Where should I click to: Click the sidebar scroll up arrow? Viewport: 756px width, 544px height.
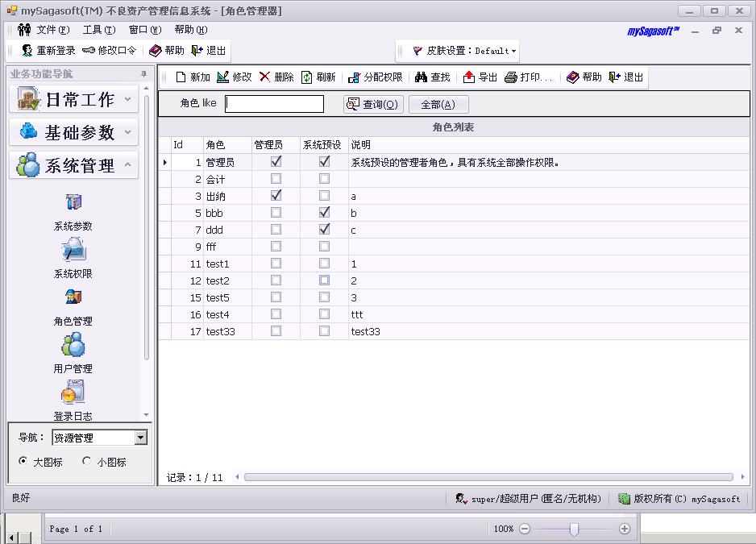(146, 89)
